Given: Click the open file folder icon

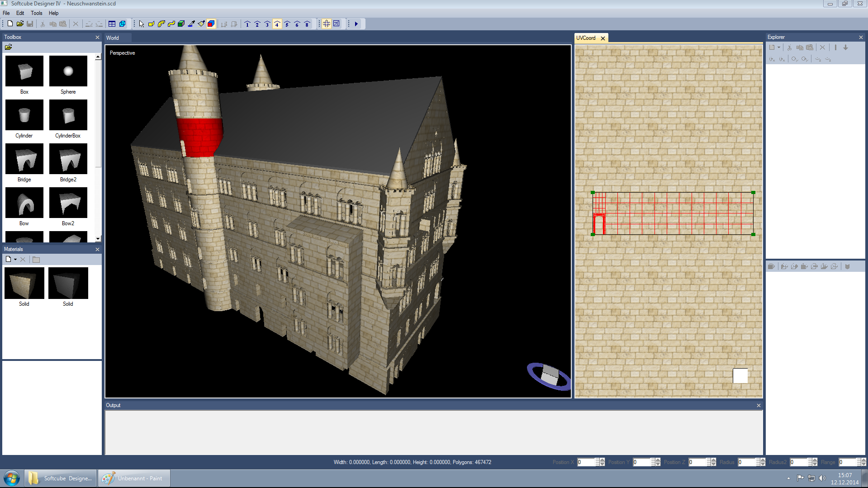Looking at the screenshot, I should (x=20, y=24).
